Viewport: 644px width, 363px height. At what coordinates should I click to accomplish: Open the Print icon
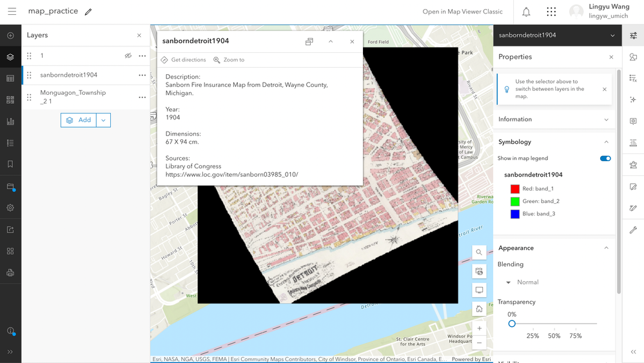click(x=11, y=273)
